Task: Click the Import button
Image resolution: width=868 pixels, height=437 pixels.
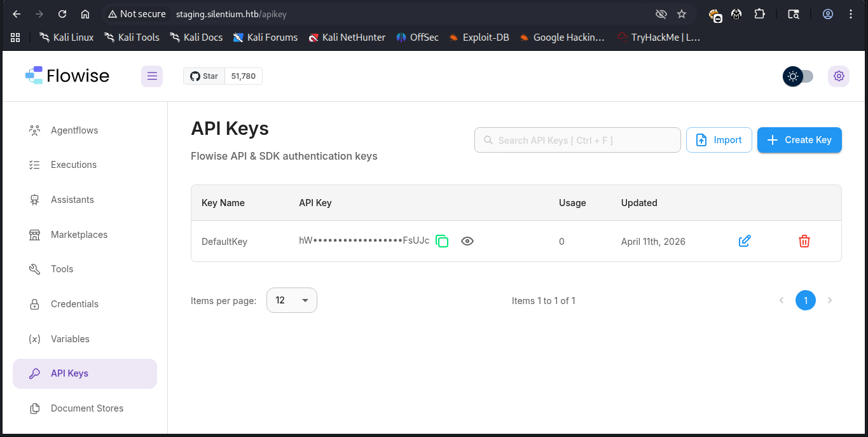Action: (719, 140)
